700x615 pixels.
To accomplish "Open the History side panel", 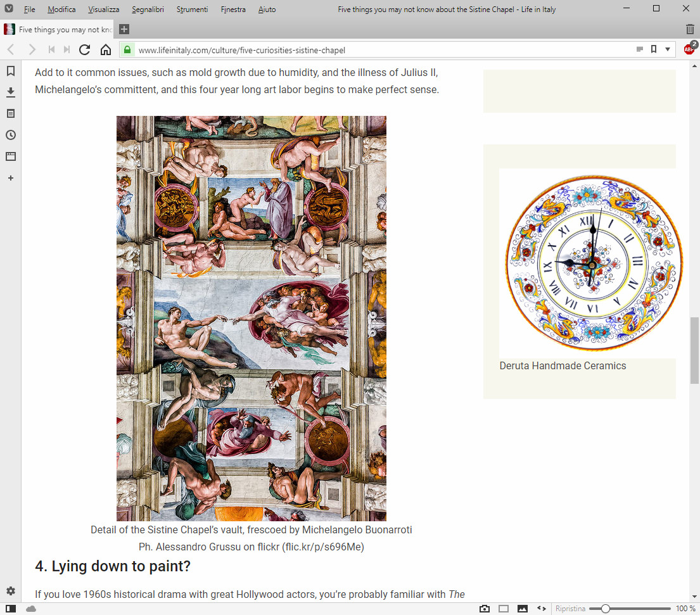I will coord(11,136).
